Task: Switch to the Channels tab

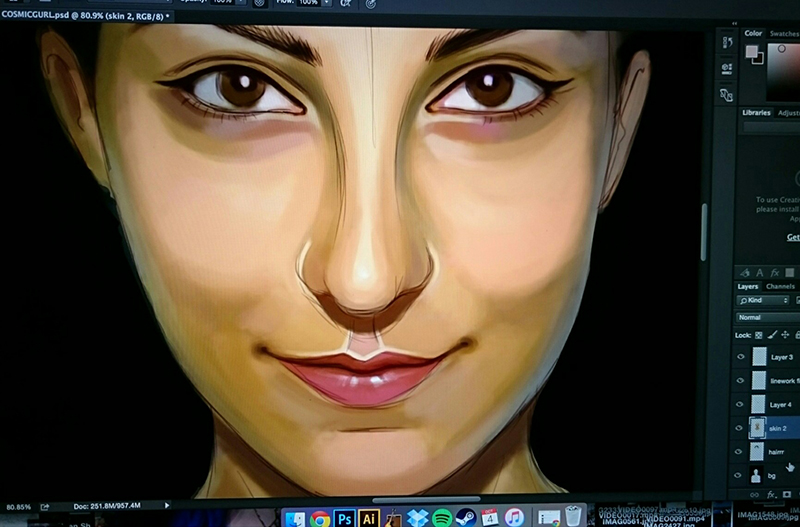Action: click(x=780, y=287)
